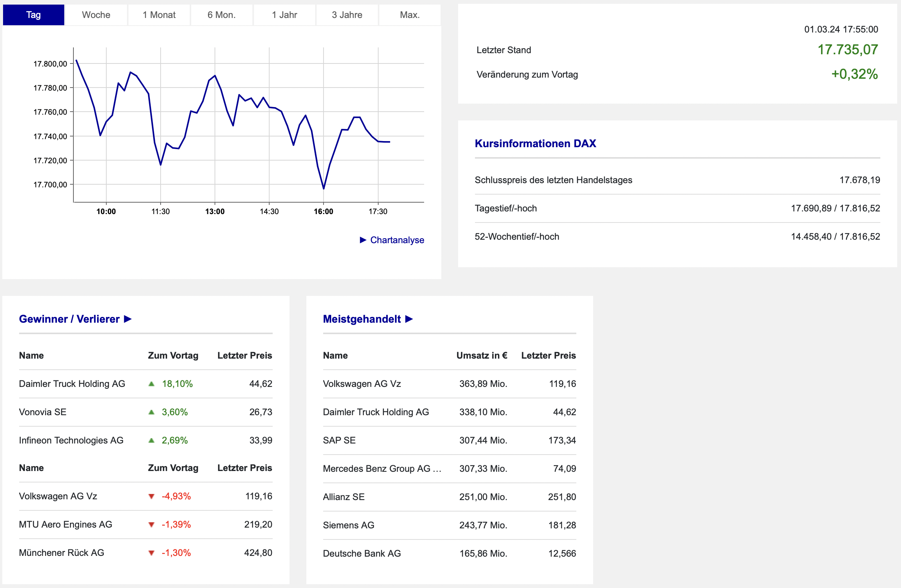Show the 6 Mon. chart view
Screen dimensions: 901x588
tap(221, 15)
